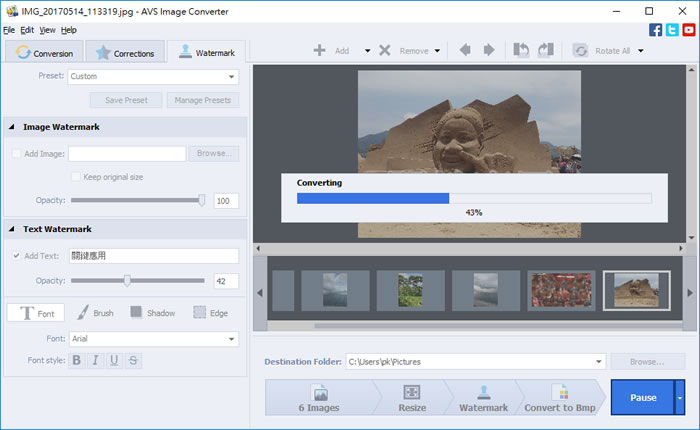Toggle Italic font style
This screenshot has height=430, width=700.
(x=96, y=360)
